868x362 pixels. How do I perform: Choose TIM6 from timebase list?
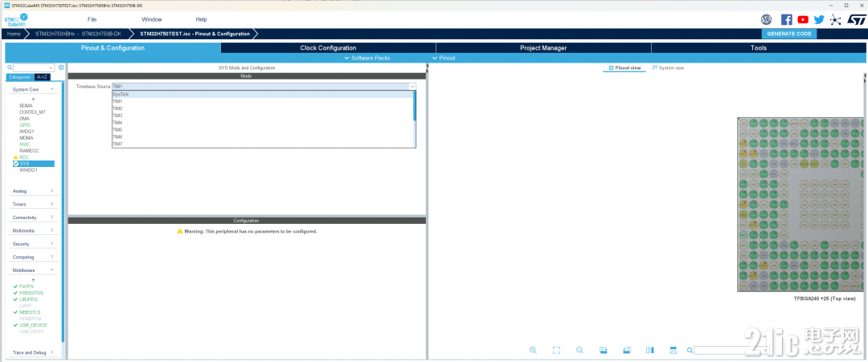(x=262, y=136)
